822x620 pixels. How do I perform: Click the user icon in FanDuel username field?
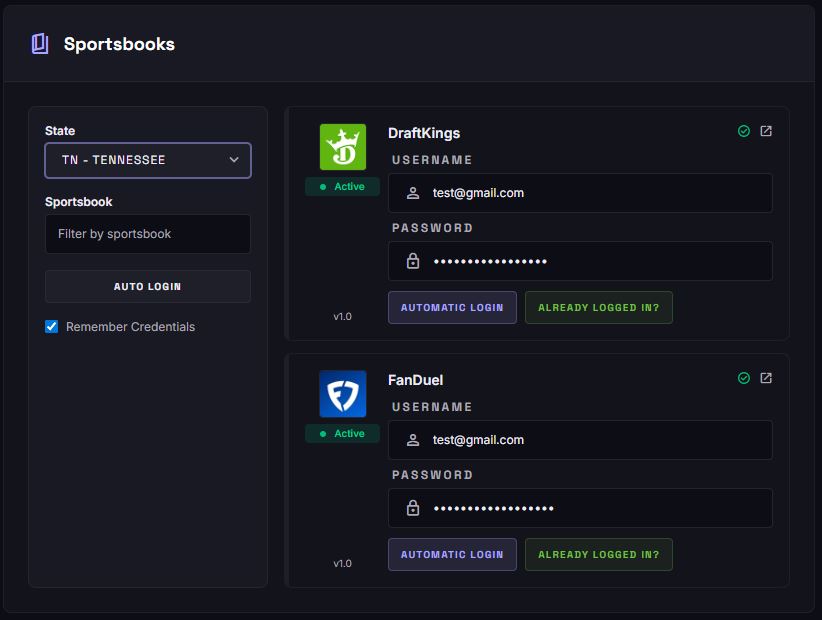413,440
